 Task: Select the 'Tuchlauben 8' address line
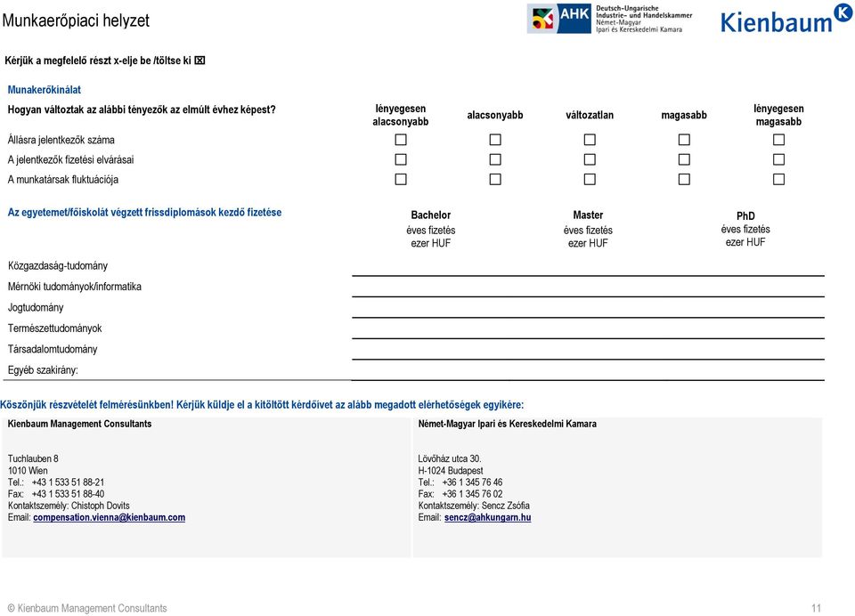(x=33, y=458)
